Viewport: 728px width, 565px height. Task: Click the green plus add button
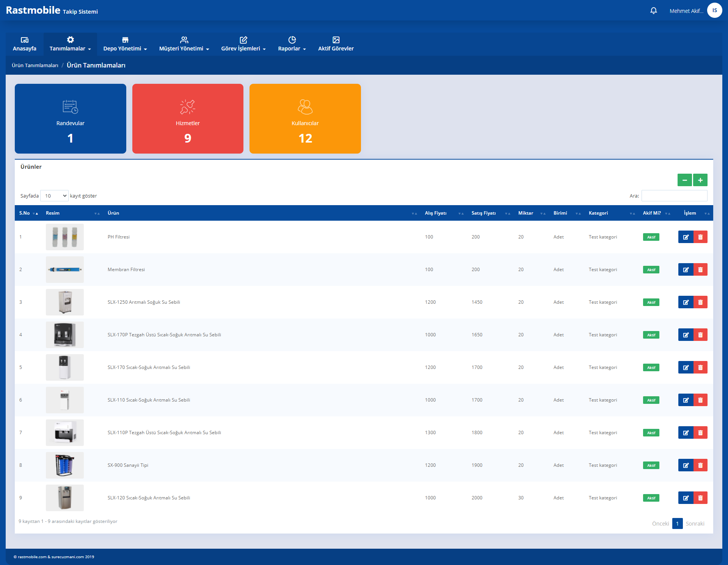700,180
